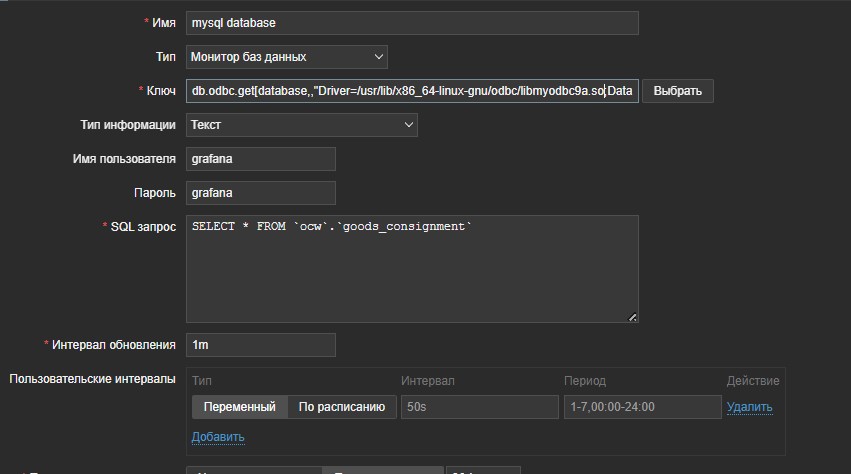The width and height of the screenshot is (851, 474).
Task: Click inside the Ключ db.odbc.get field
Action: [411, 91]
